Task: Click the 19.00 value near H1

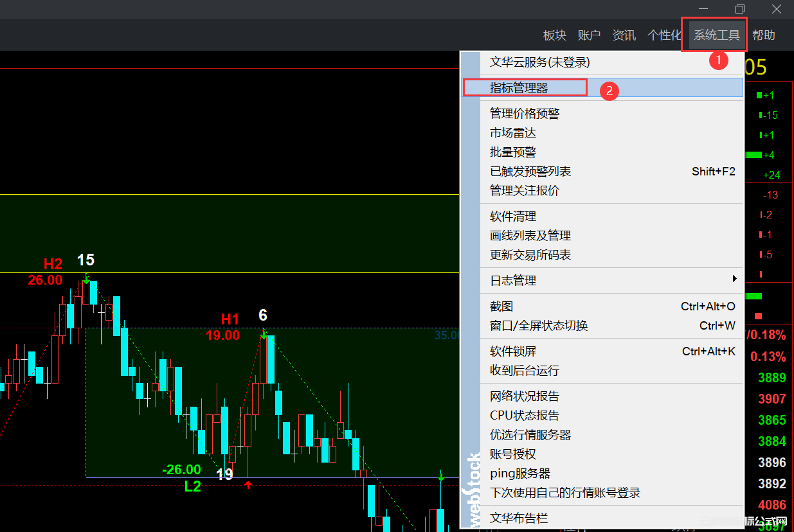Action: (222, 335)
